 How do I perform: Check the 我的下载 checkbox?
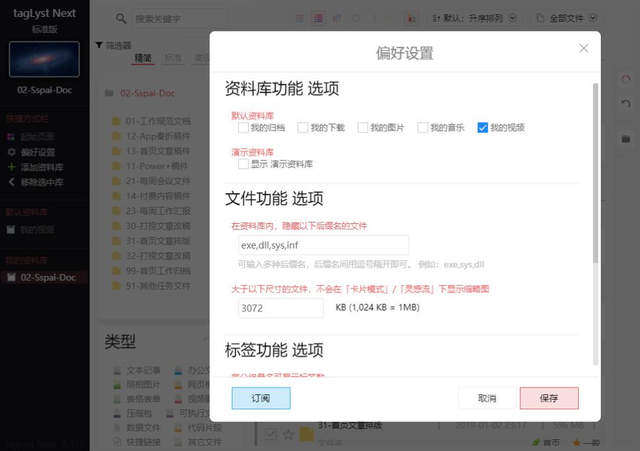(x=303, y=128)
